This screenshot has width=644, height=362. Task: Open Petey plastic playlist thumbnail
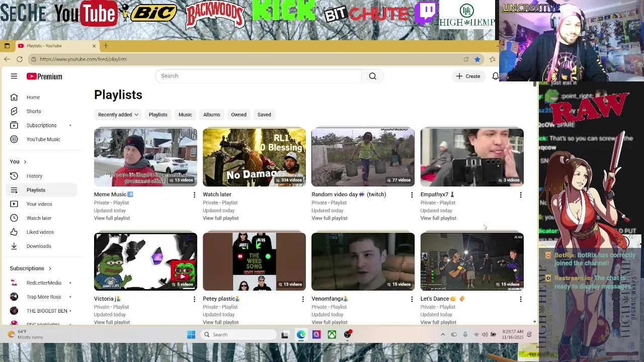coord(254,261)
